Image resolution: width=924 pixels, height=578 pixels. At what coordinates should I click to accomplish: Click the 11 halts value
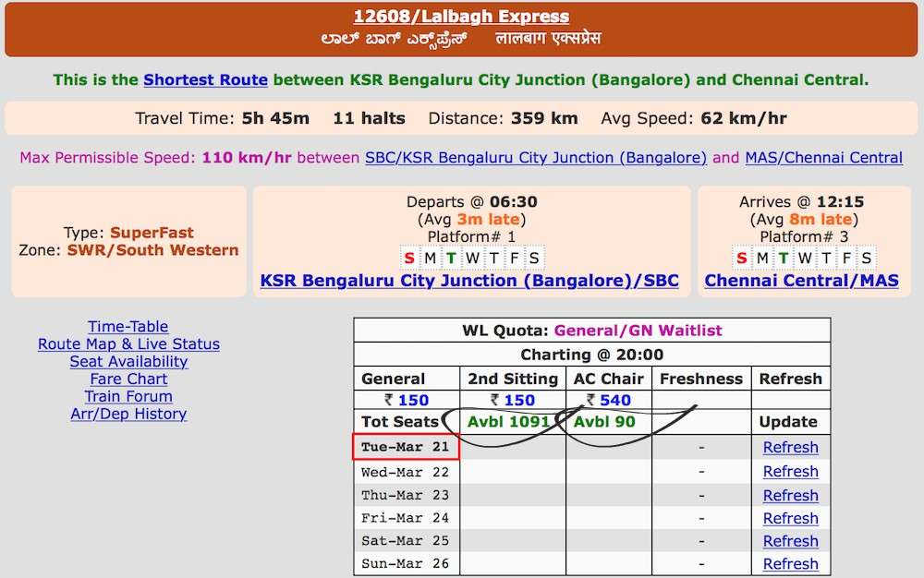tap(369, 118)
